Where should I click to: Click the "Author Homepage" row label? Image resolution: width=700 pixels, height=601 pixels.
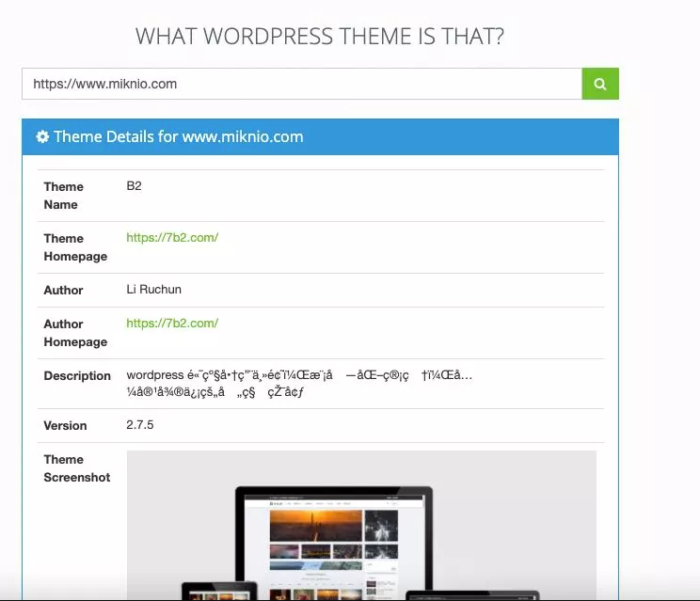[75, 333]
